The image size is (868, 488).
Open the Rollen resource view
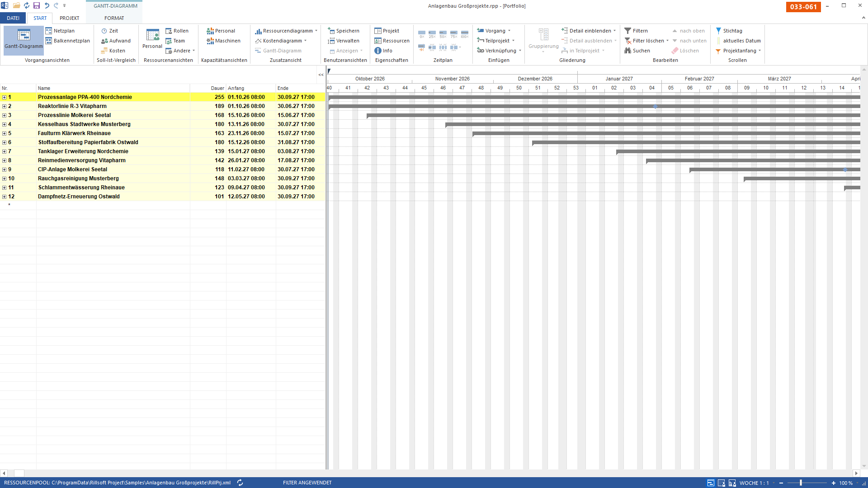(x=177, y=31)
